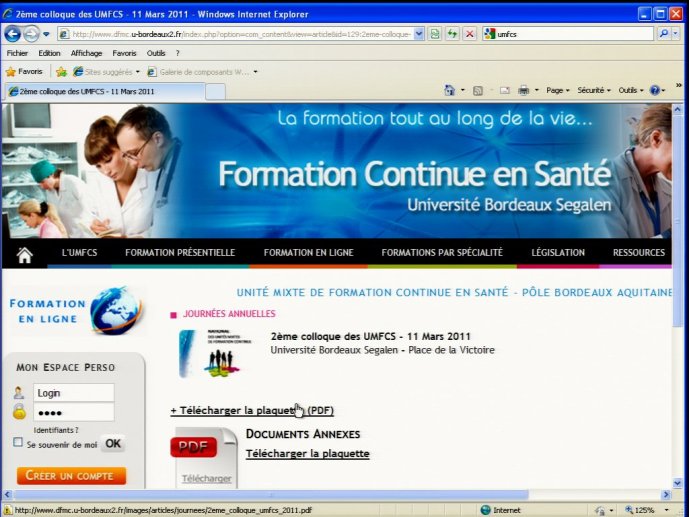Screen dimensions: 689x517
Task: Click the read mail toolbar icon
Action: pyautogui.click(x=504, y=90)
